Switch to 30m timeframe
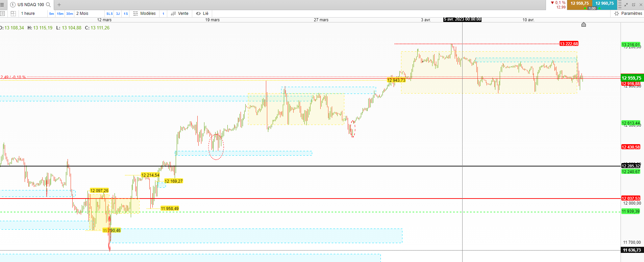This screenshot has height=262, width=644. coord(70,14)
